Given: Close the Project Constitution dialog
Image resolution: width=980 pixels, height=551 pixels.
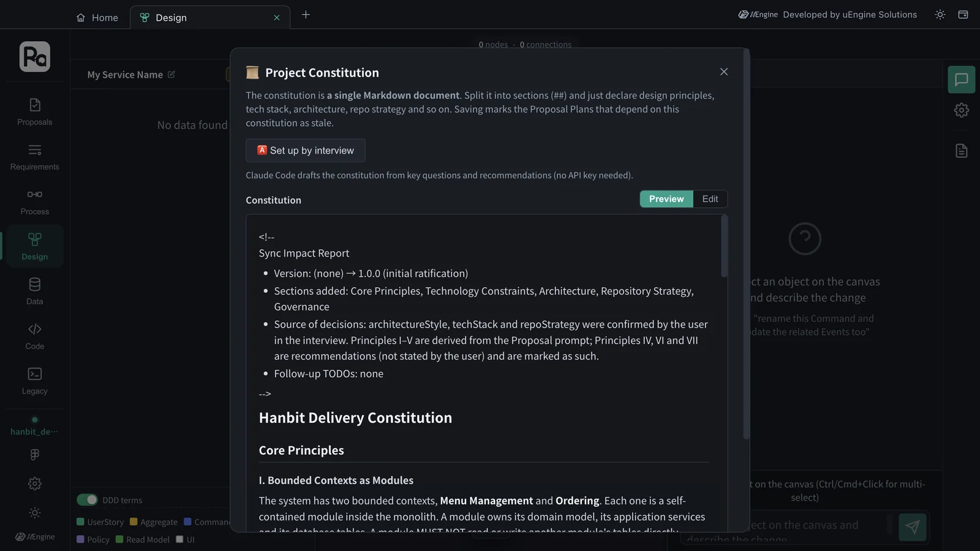Looking at the screenshot, I should pyautogui.click(x=724, y=72).
